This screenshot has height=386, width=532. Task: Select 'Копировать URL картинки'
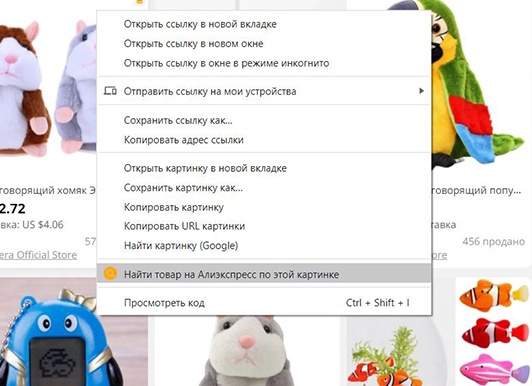[264, 226]
